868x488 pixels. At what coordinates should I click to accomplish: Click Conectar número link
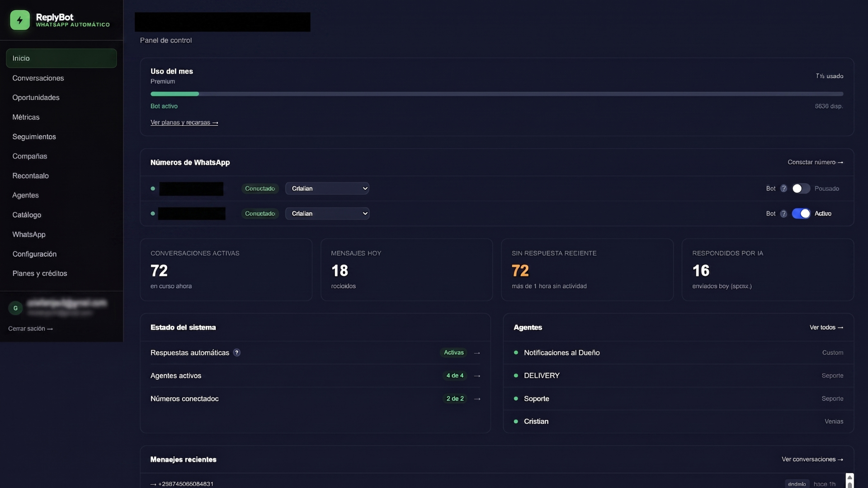pos(815,162)
